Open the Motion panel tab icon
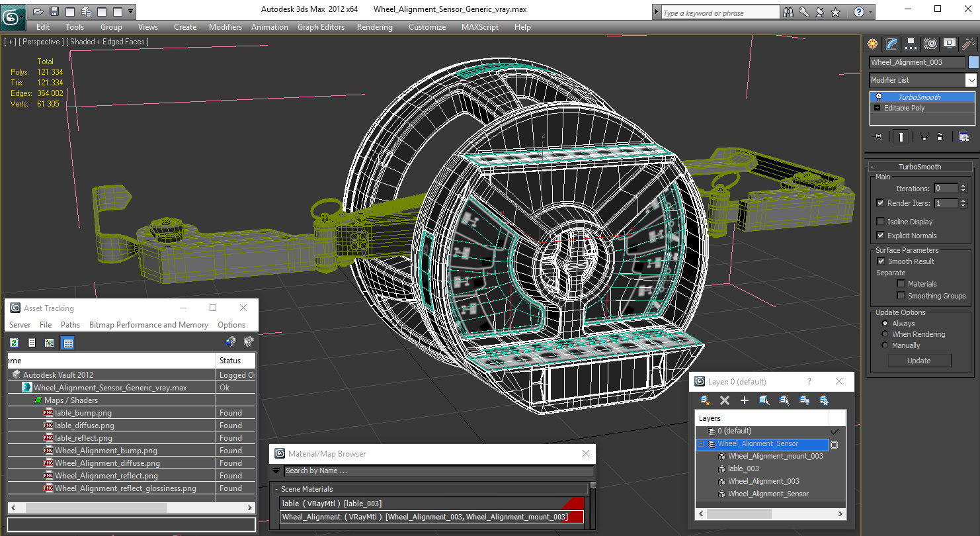 930,44
